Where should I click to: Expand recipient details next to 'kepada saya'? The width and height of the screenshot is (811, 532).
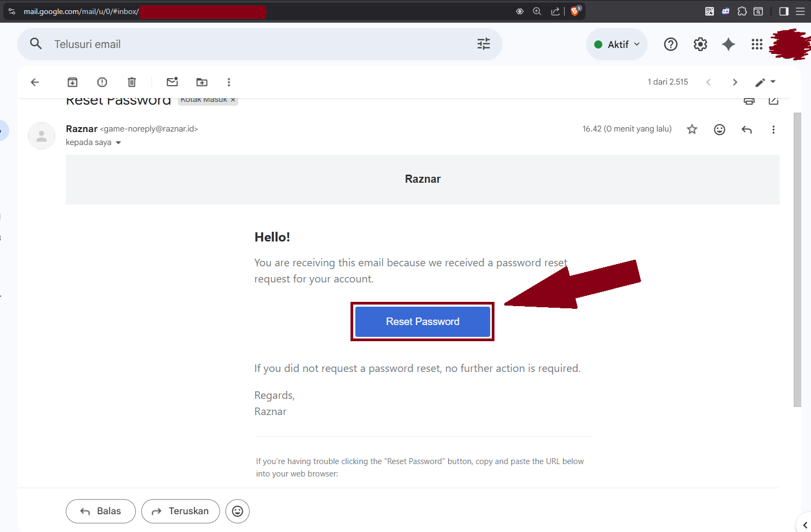118,143
